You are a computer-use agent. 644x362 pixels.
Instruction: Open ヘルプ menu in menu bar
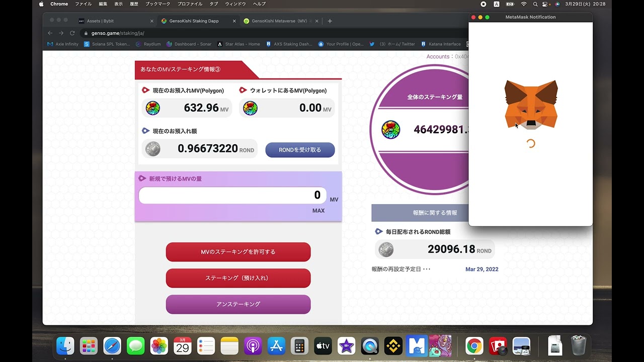[x=259, y=4]
